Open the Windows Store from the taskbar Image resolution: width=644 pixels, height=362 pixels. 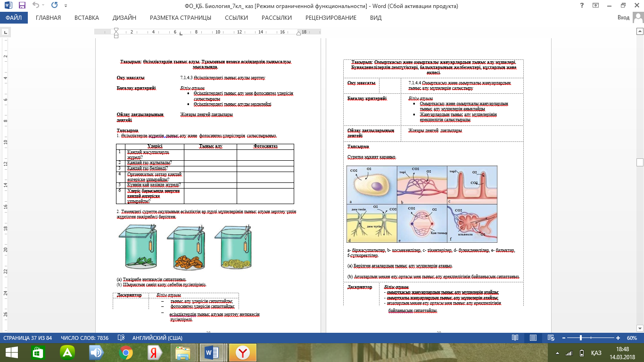[38, 353]
